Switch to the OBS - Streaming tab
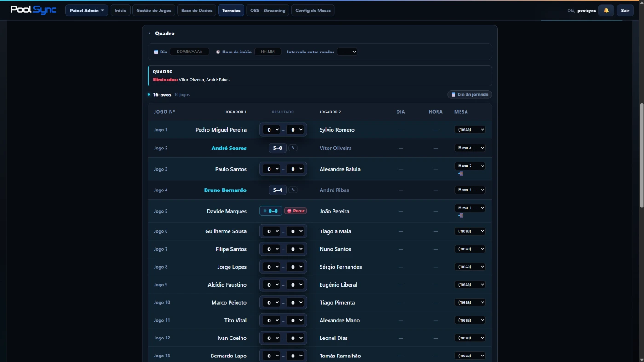This screenshot has height=362, width=644. click(268, 10)
